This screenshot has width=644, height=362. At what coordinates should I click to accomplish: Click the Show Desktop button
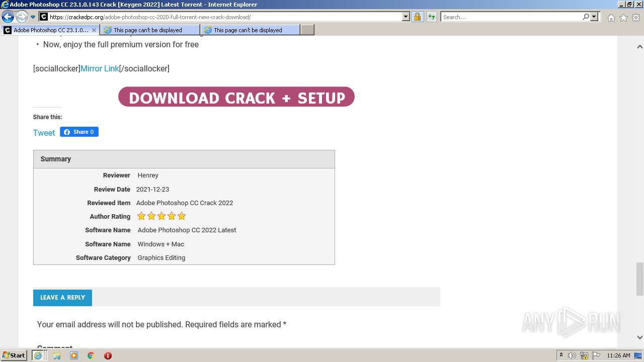[639, 355]
